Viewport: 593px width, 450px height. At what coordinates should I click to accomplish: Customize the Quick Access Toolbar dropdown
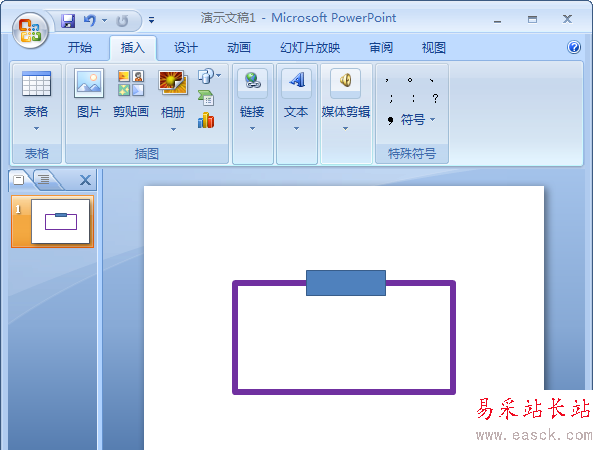pos(151,20)
